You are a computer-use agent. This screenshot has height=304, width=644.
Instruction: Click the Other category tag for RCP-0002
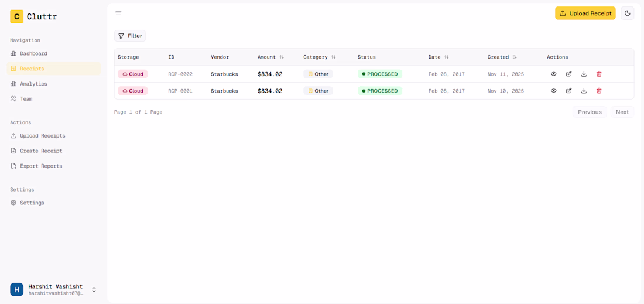(318, 74)
